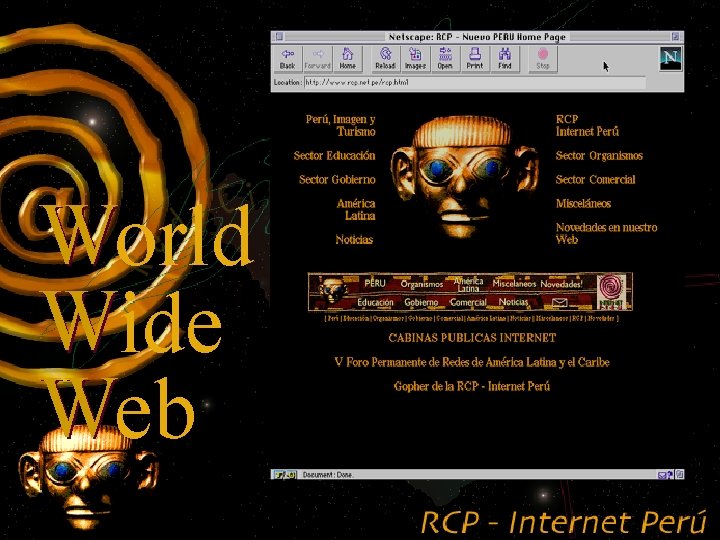
Task: Click the Location URL field
Action: [x=474, y=83]
